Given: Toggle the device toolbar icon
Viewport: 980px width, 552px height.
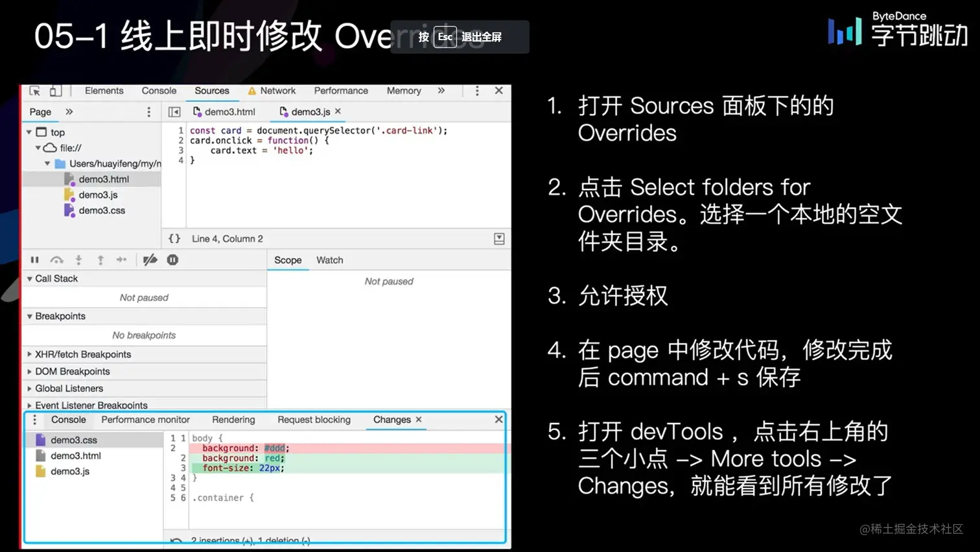Looking at the screenshot, I should pyautogui.click(x=56, y=91).
